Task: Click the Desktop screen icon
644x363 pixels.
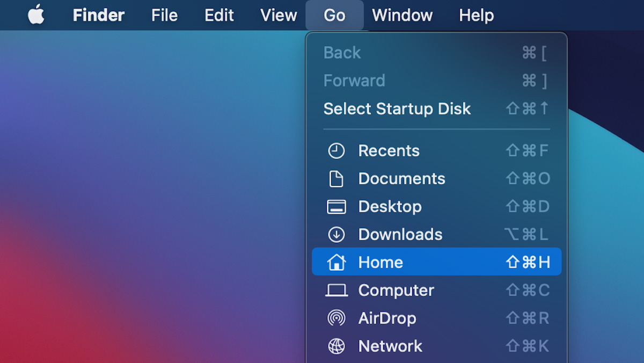Action: [336, 207]
